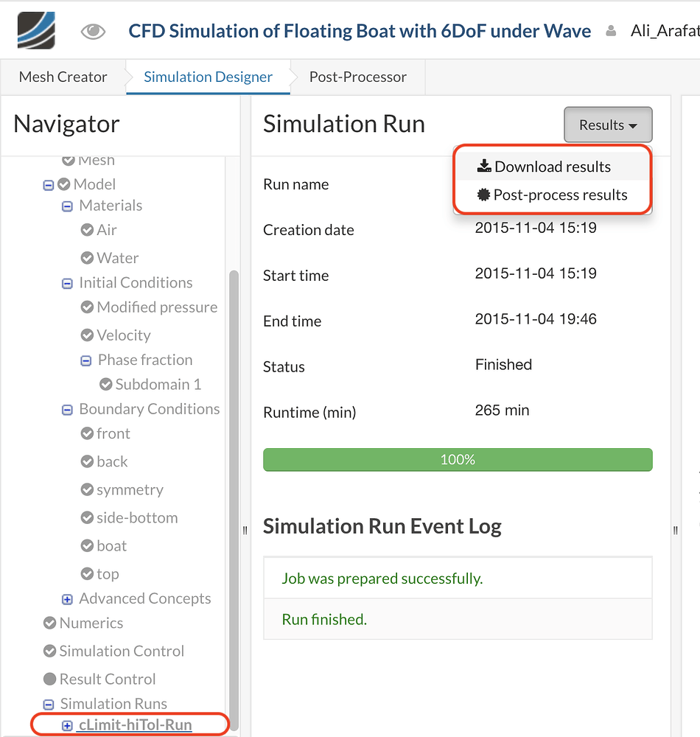Switch to the Post-Processor tab
Image resolution: width=700 pixels, height=737 pixels.
tap(357, 77)
